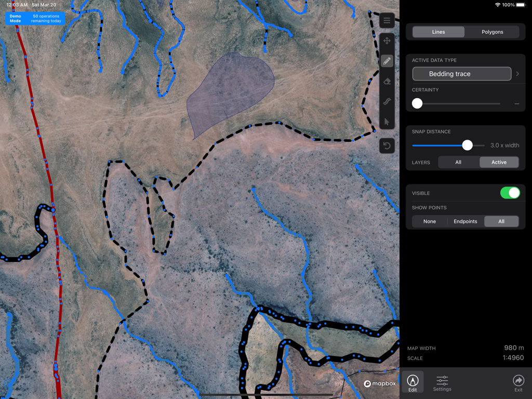Select the Move tool in the map toolbar
The image size is (532, 399).
coord(387,41)
